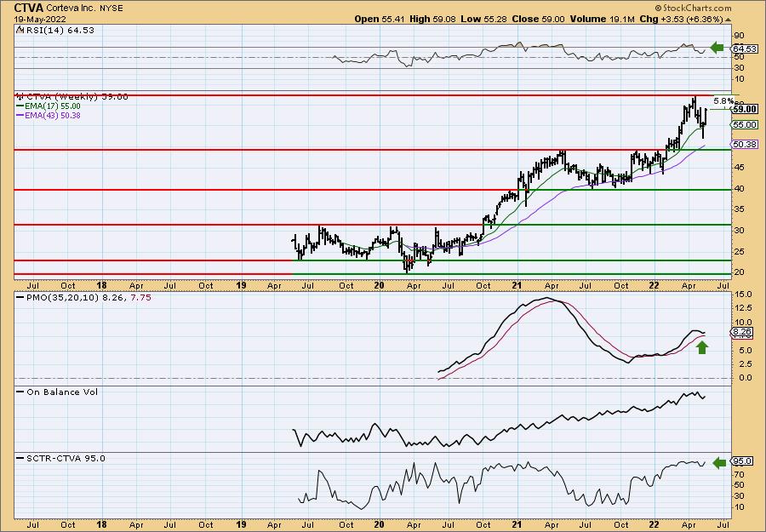Click the Close 59.00 value in the header
766x532 pixels.
(538, 19)
